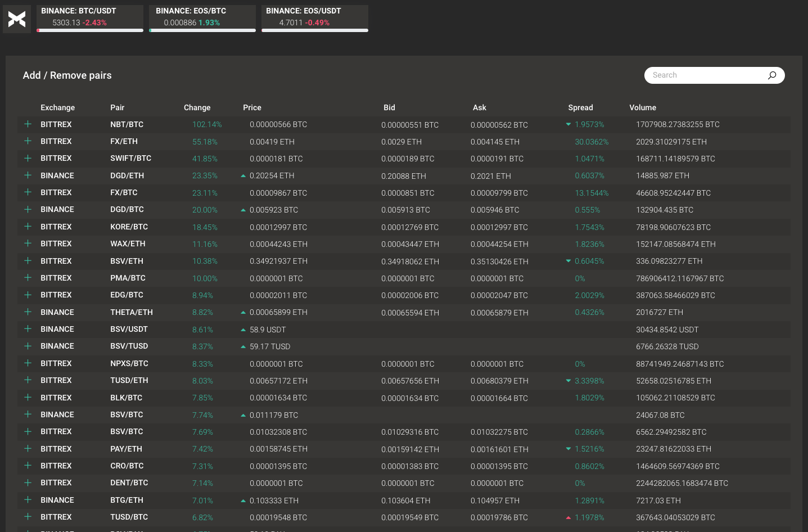Click the Add / Remove pairs heading
Image resolution: width=808 pixels, height=532 pixels.
coord(67,75)
